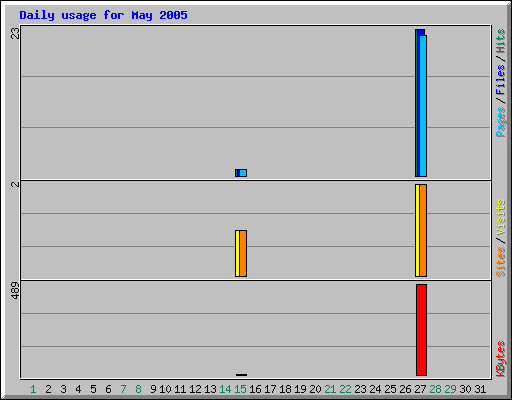Click day label 5 on the axis
512x400 pixels.
point(93,389)
